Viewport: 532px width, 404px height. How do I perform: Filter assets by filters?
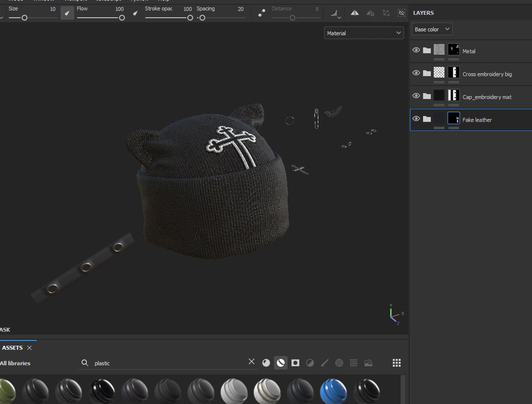point(310,363)
